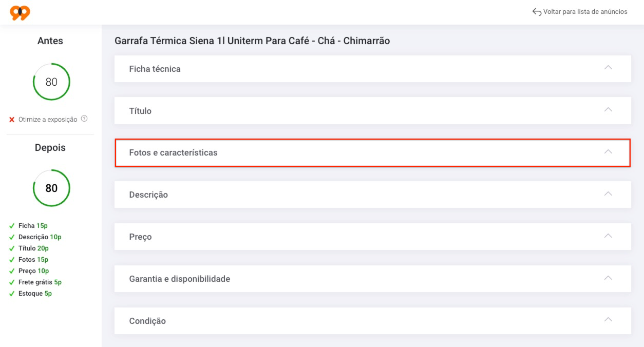Click the Depois score circle showing 80
The width and height of the screenshot is (644, 347).
(x=51, y=188)
